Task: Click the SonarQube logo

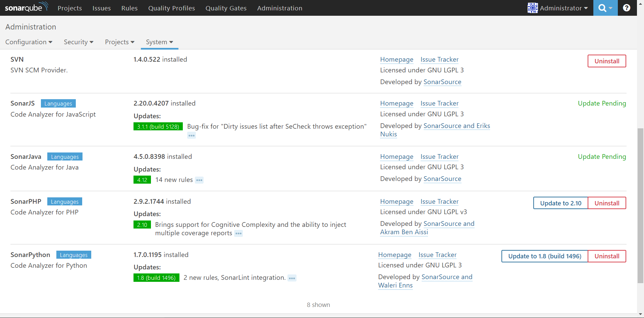Action: pyautogui.click(x=26, y=7)
